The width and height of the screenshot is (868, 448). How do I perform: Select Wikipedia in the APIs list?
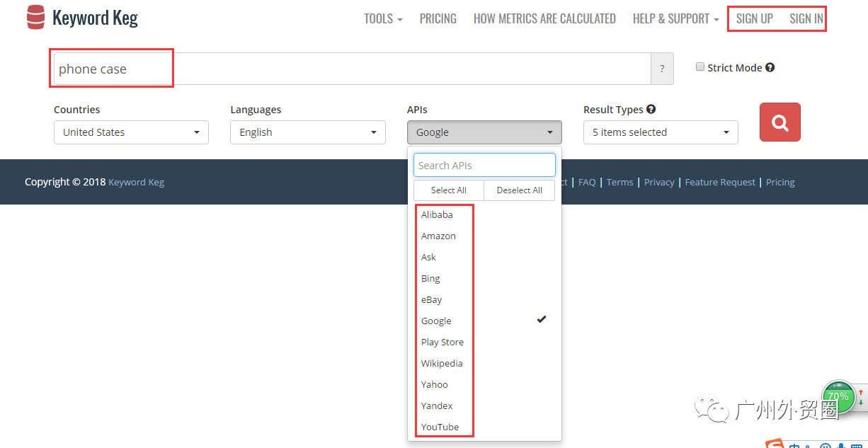(x=484, y=363)
